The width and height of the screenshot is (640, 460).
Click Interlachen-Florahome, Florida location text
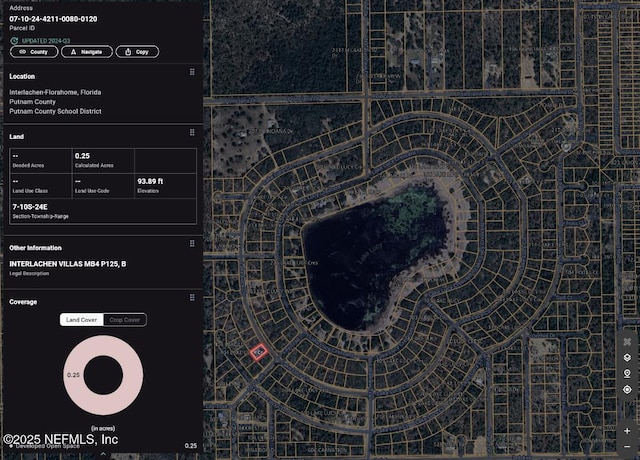pos(55,92)
